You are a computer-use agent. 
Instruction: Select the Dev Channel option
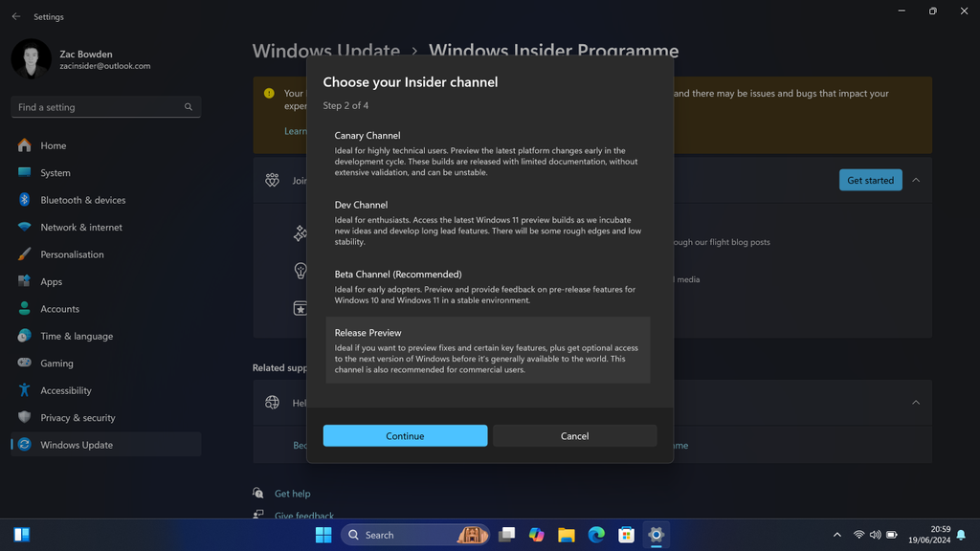click(487, 222)
